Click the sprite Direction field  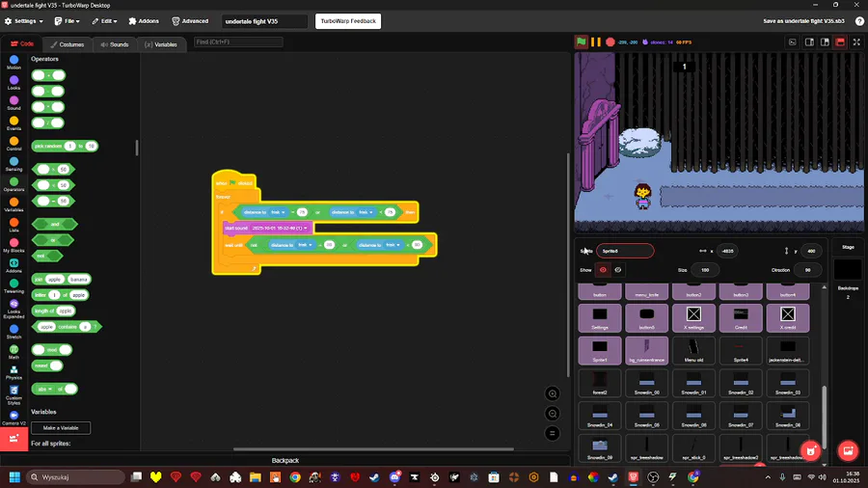point(807,270)
